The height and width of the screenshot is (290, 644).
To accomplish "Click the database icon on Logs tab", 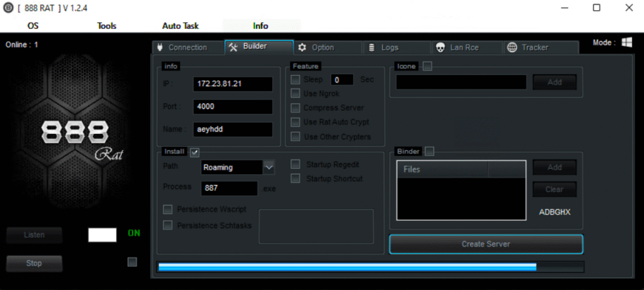I will [x=372, y=47].
